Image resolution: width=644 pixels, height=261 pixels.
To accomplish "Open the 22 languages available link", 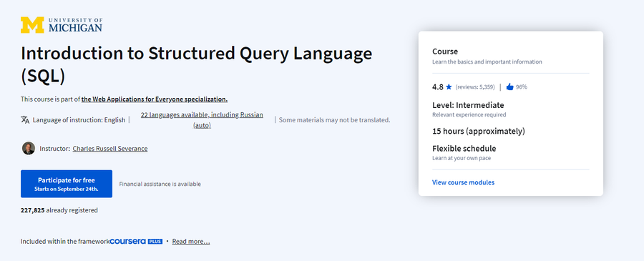I will [202, 120].
